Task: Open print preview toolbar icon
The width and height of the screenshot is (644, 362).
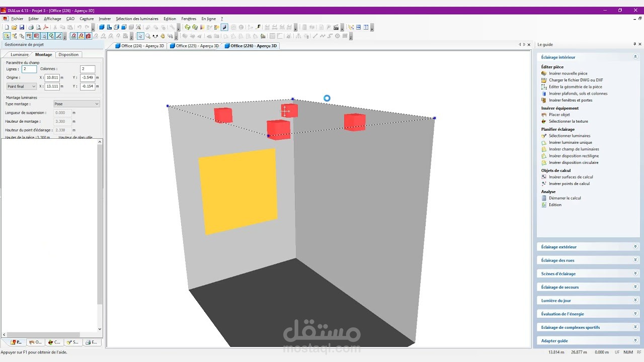Action: pos(38,27)
